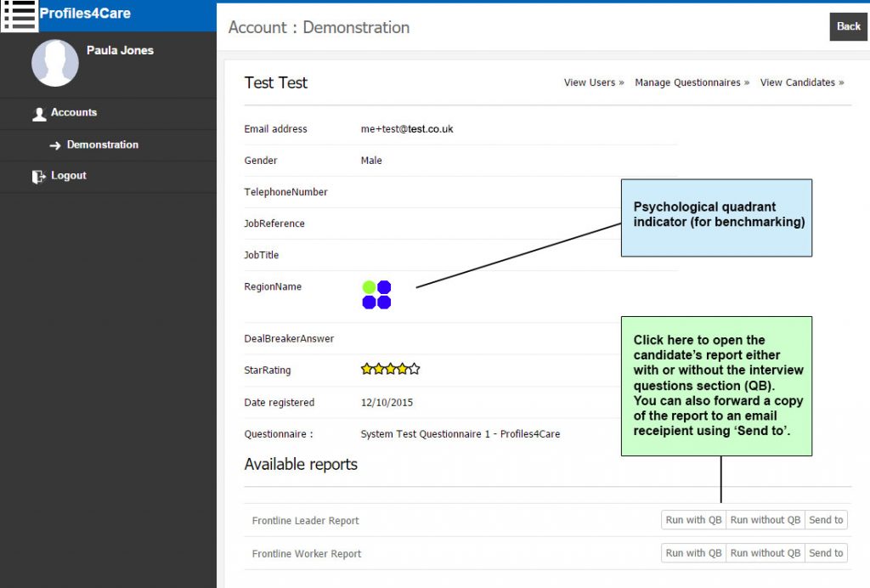Click the 'Frontline Worker Report' row label
870x588 pixels.
pos(306,554)
